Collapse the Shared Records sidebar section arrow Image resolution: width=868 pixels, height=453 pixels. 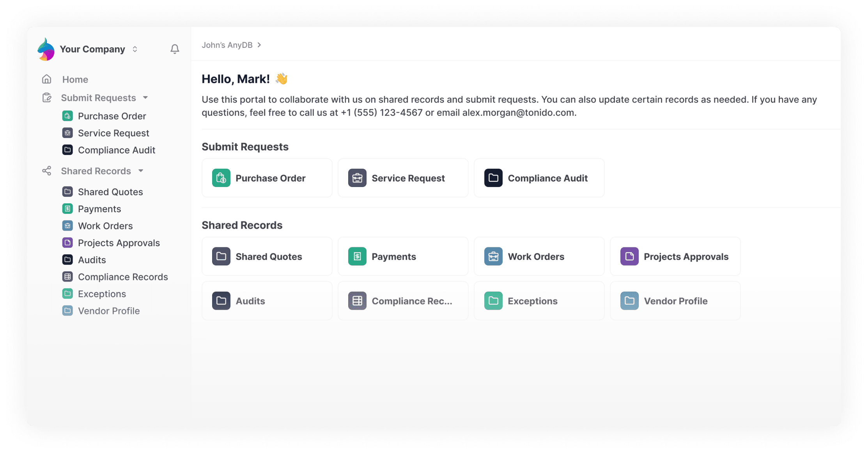coord(141,171)
